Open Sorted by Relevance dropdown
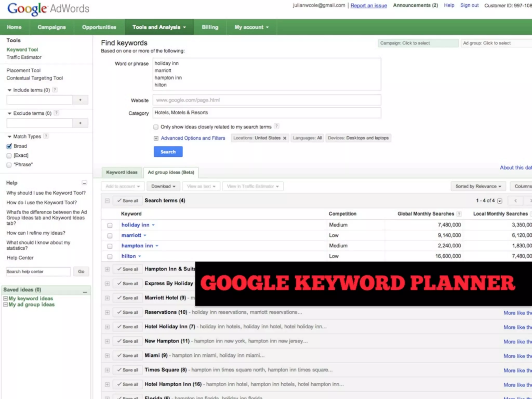Screen dimensions: 532x399 [x=478, y=187]
